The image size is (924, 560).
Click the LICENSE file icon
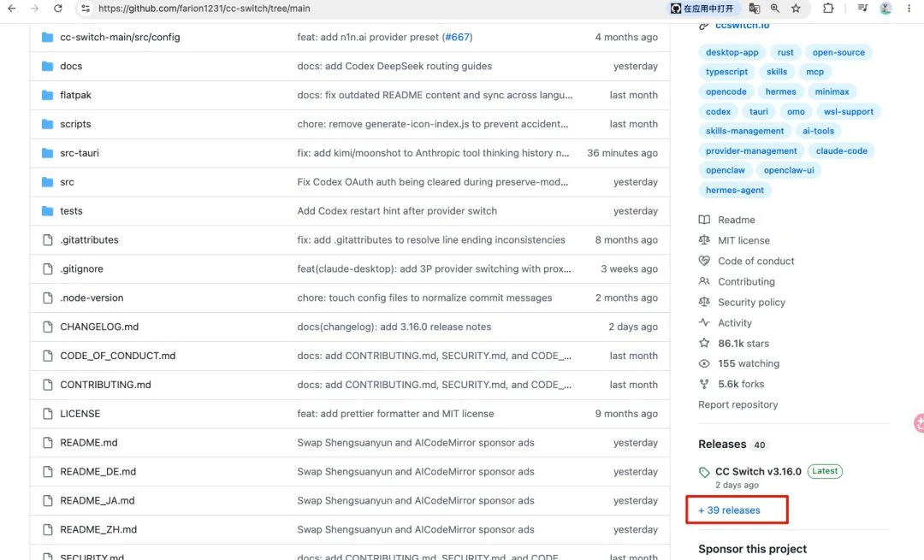(48, 414)
